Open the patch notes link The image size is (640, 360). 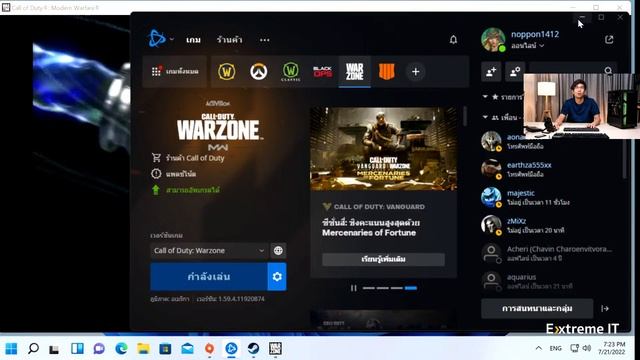click(174, 174)
